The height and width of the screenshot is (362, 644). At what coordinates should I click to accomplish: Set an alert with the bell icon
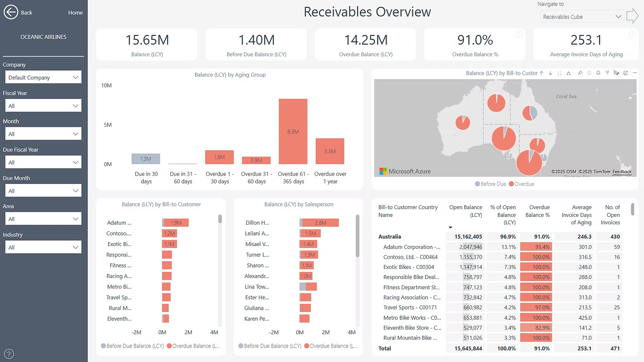[x=598, y=73]
